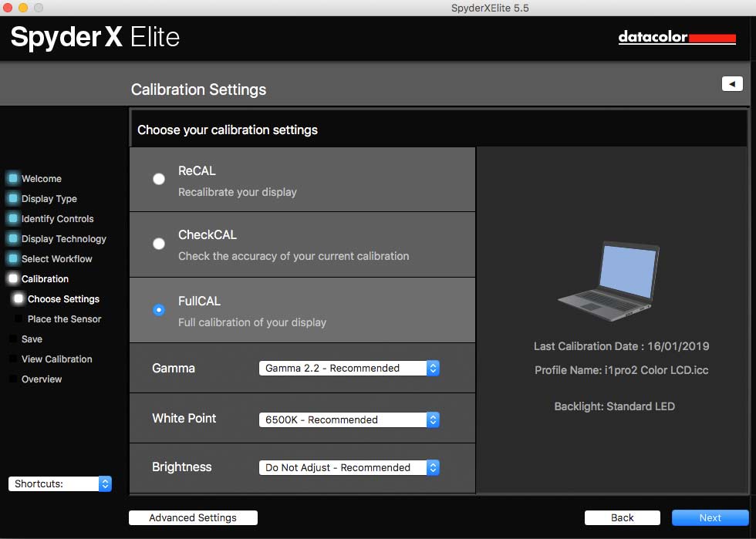The image size is (756, 539).
Task: Click the Back button
Action: [622, 517]
